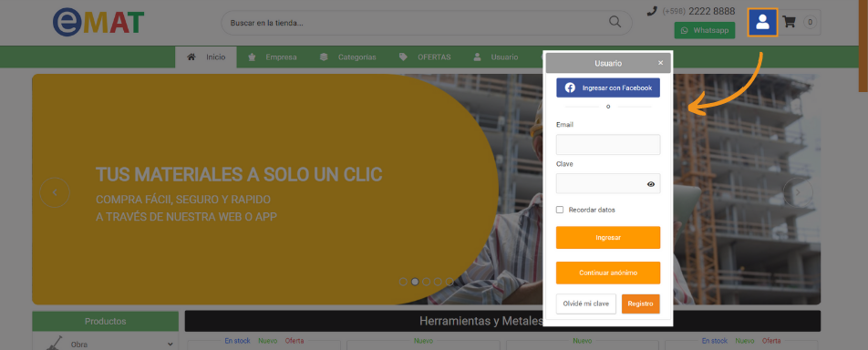Image resolution: width=868 pixels, height=350 pixels.
Task: Click the orange Ingresar button
Action: pos(608,238)
